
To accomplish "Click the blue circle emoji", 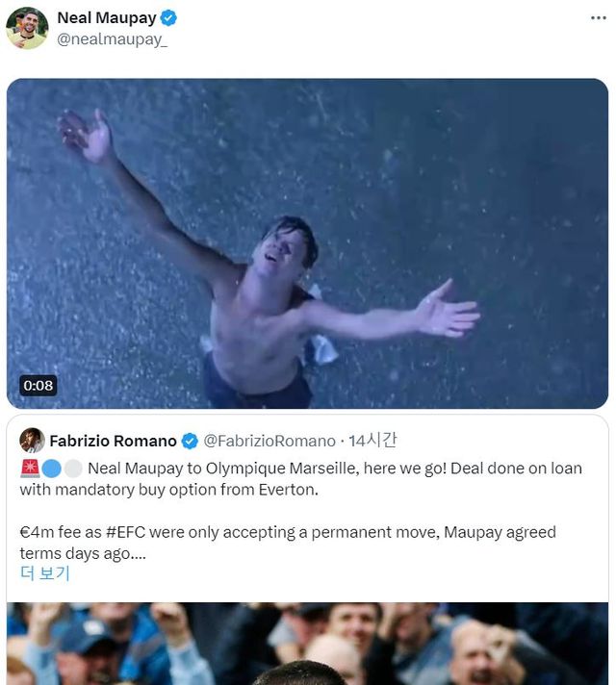I will click(51, 469).
